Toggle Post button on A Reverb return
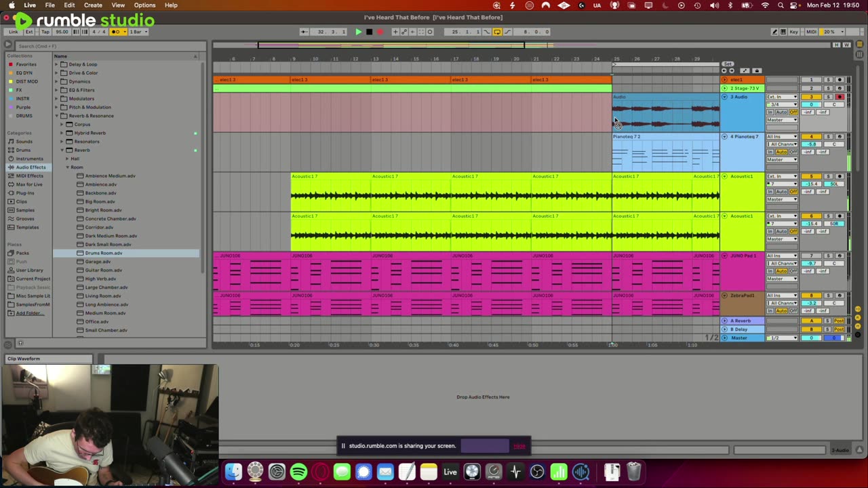This screenshot has width=868, height=488. click(x=839, y=321)
